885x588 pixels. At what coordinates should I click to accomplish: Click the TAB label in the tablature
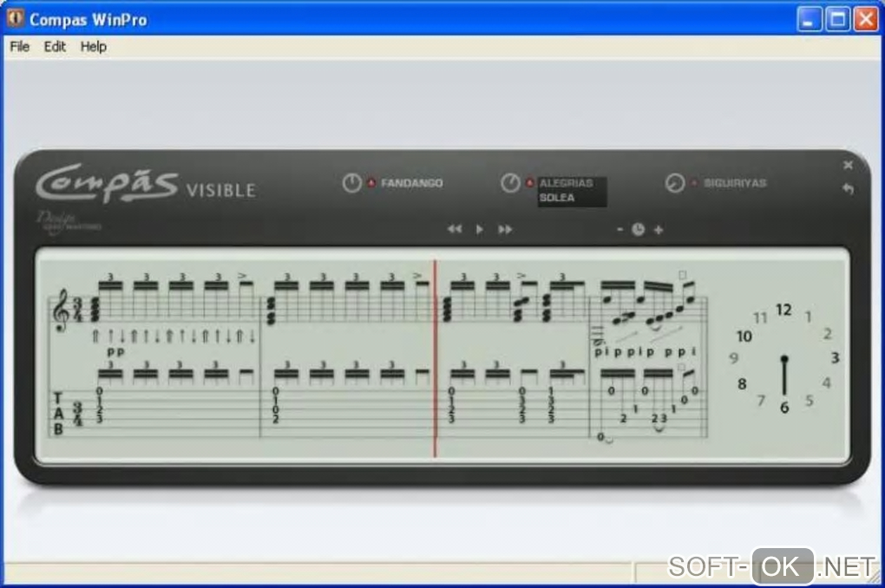pyautogui.click(x=57, y=415)
